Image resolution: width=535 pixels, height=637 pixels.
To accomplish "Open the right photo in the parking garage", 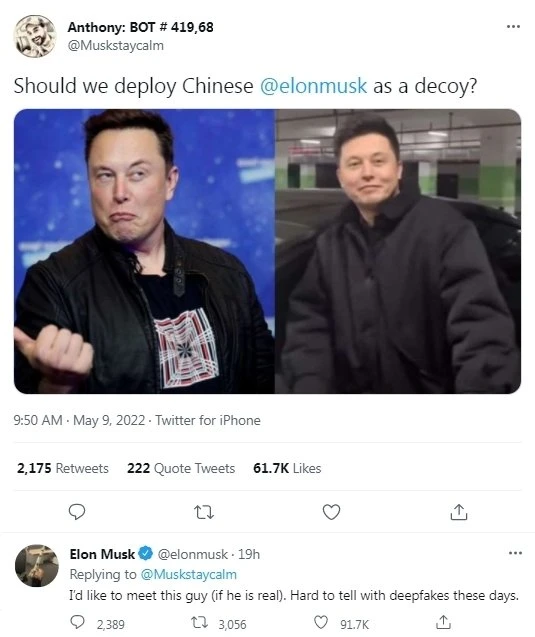I will click(398, 251).
